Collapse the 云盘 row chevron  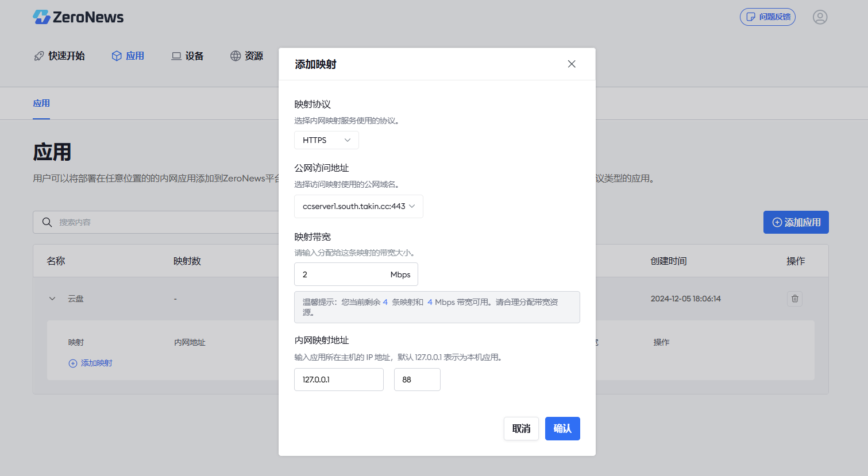click(52, 299)
